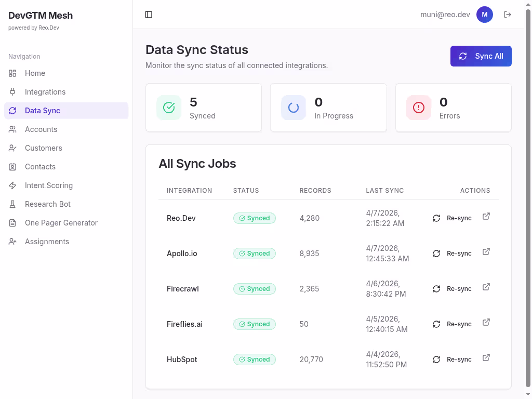The height and width of the screenshot is (399, 532).
Task: Open the Customers navigation entry
Action: coord(43,148)
